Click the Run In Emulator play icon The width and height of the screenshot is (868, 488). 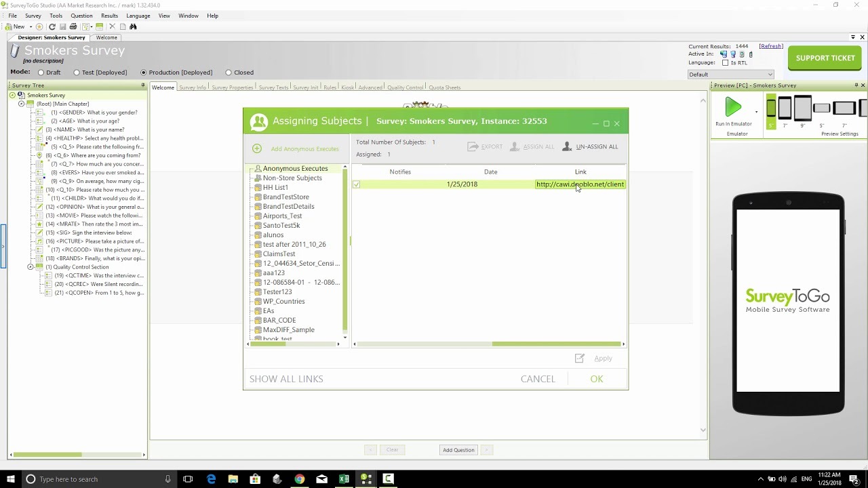[x=734, y=106]
